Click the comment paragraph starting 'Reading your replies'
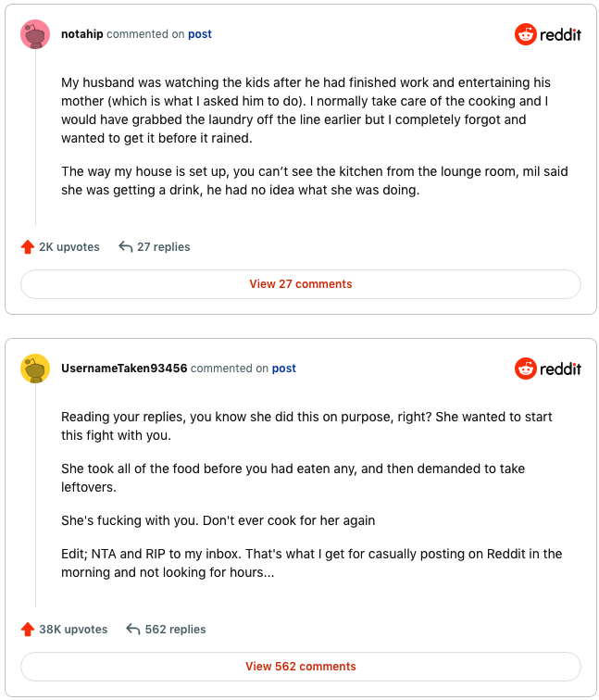This screenshot has width=599, height=700. 306,426
